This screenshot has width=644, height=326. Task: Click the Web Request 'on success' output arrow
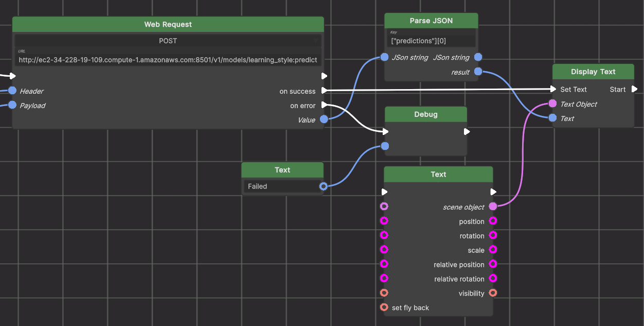(324, 91)
